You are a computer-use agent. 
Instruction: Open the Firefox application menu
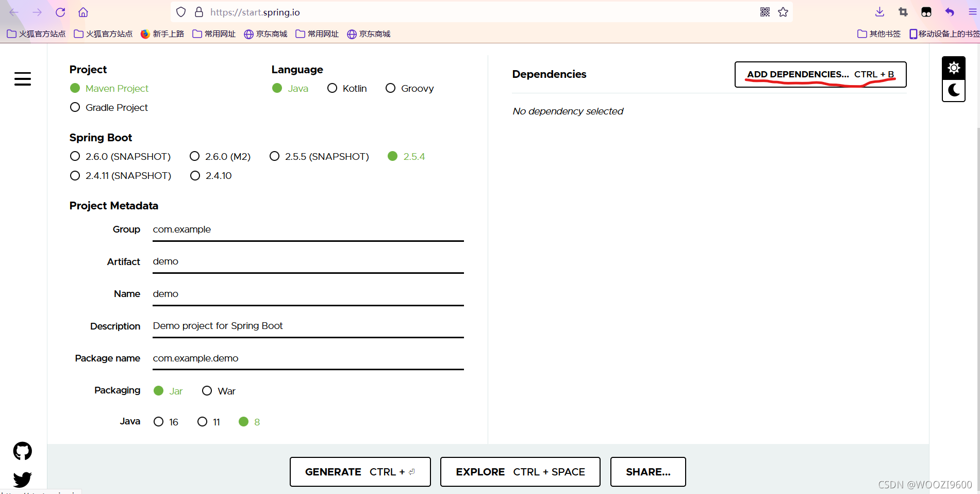tap(972, 12)
